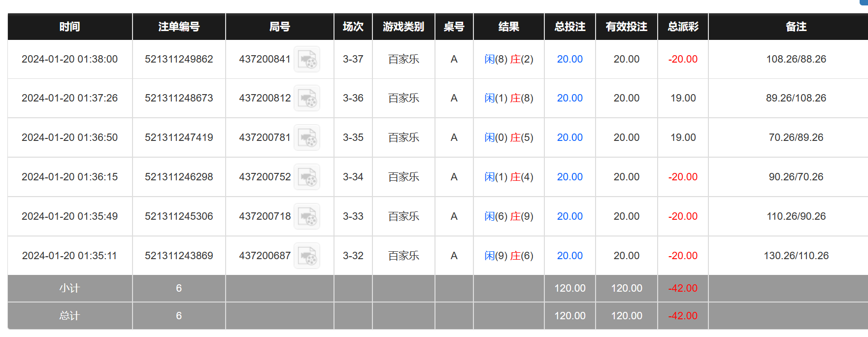Click total bet 20.00 link for order 521311249862
The image size is (868, 337).
(x=569, y=59)
